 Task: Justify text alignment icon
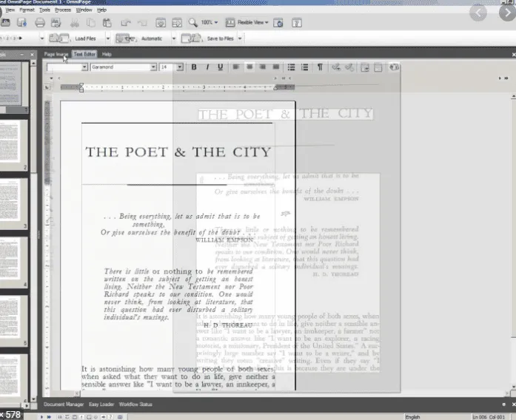(276, 67)
